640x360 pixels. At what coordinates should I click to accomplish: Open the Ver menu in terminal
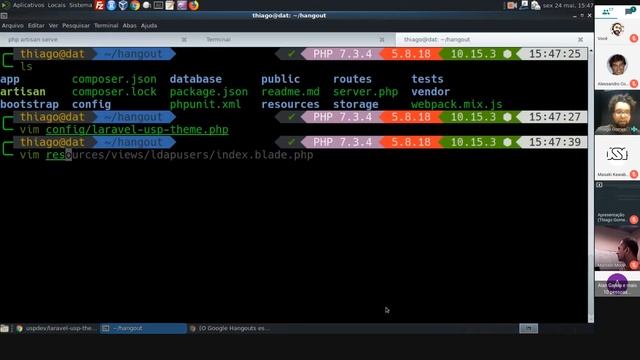pyautogui.click(x=53, y=25)
